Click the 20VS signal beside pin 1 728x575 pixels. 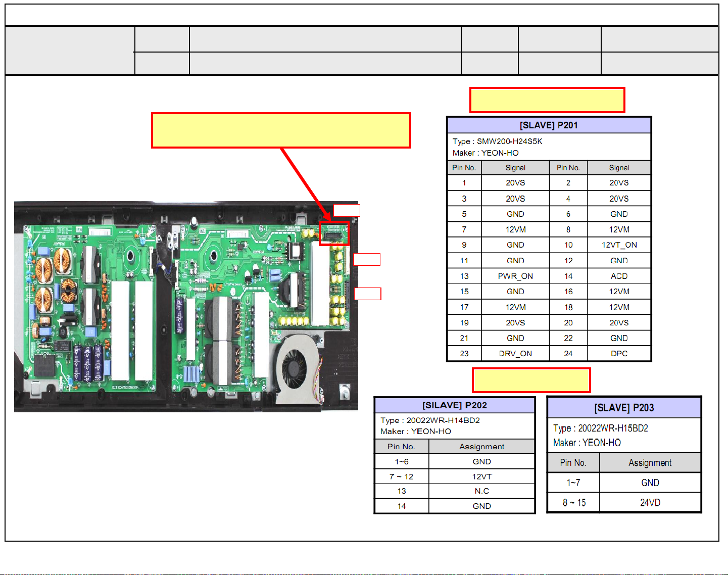pyautogui.click(x=515, y=183)
